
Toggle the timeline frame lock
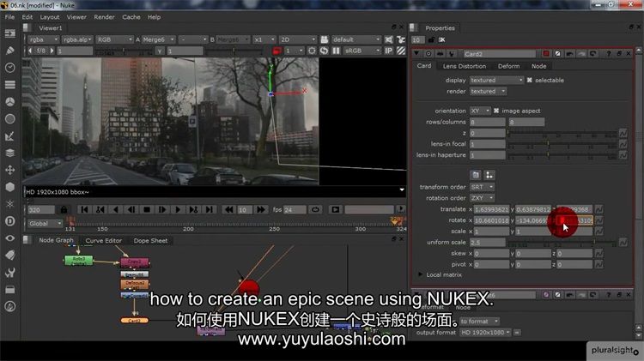(64, 209)
